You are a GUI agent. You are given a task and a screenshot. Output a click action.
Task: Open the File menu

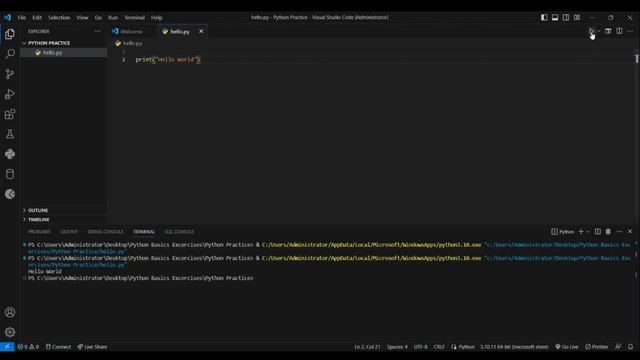(22, 18)
